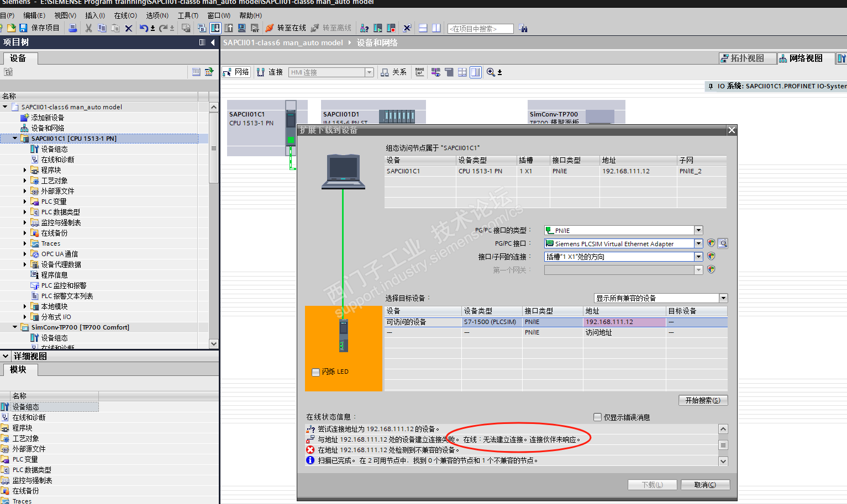Close the 扩展下载到设备 dialog
The width and height of the screenshot is (847, 504).
click(x=732, y=130)
